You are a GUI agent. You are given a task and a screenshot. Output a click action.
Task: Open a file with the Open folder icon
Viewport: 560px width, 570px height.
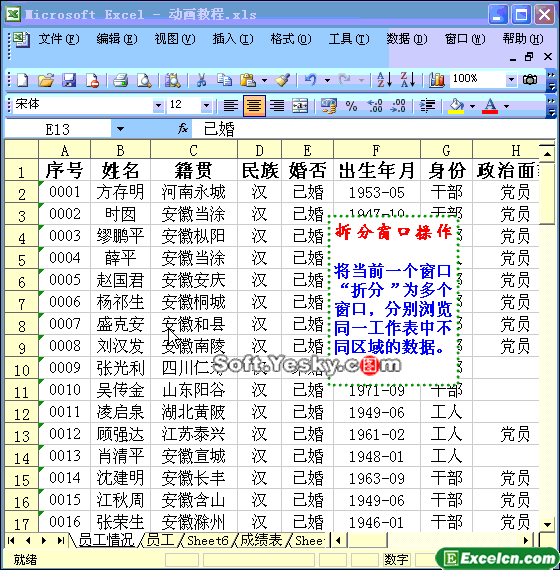click(x=46, y=80)
